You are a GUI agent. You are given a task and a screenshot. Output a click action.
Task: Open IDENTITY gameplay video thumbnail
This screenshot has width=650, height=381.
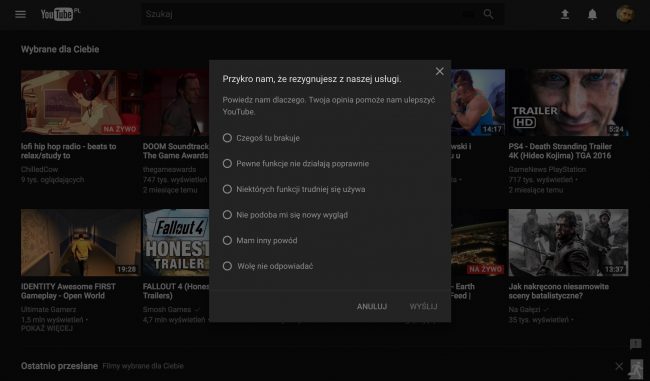[80, 243]
